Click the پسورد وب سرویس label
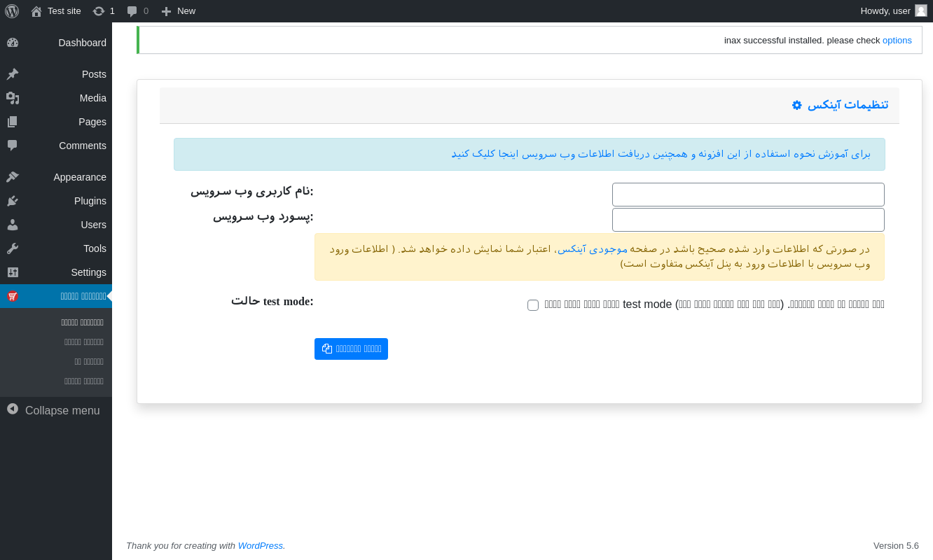The height and width of the screenshot is (560, 933). click(x=263, y=216)
